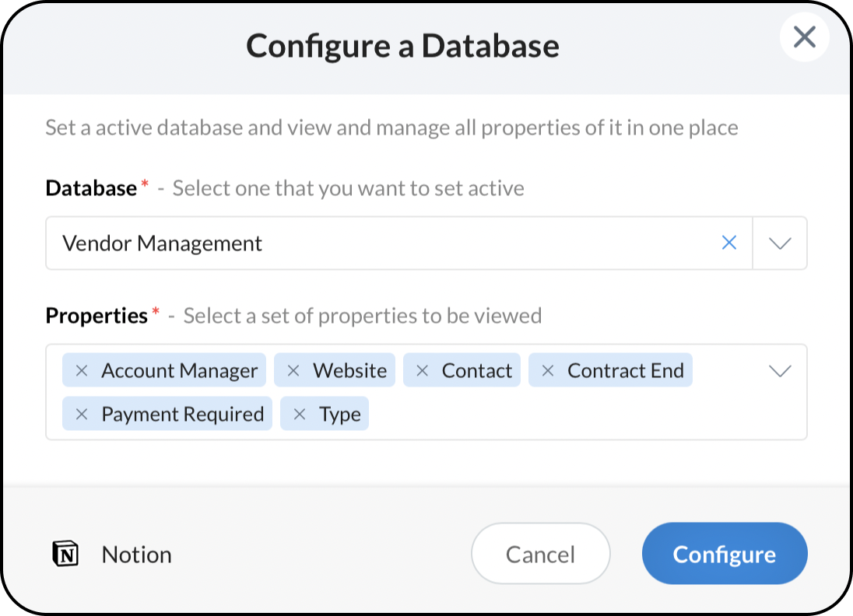Remove the Contract End property tag
The height and width of the screenshot is (616, 853).
coord(547,371)
